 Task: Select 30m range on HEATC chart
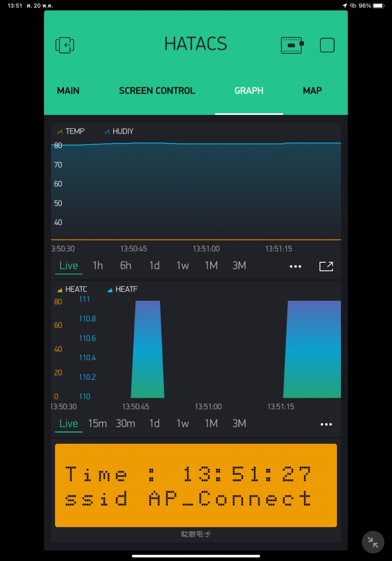coord(125,423)
